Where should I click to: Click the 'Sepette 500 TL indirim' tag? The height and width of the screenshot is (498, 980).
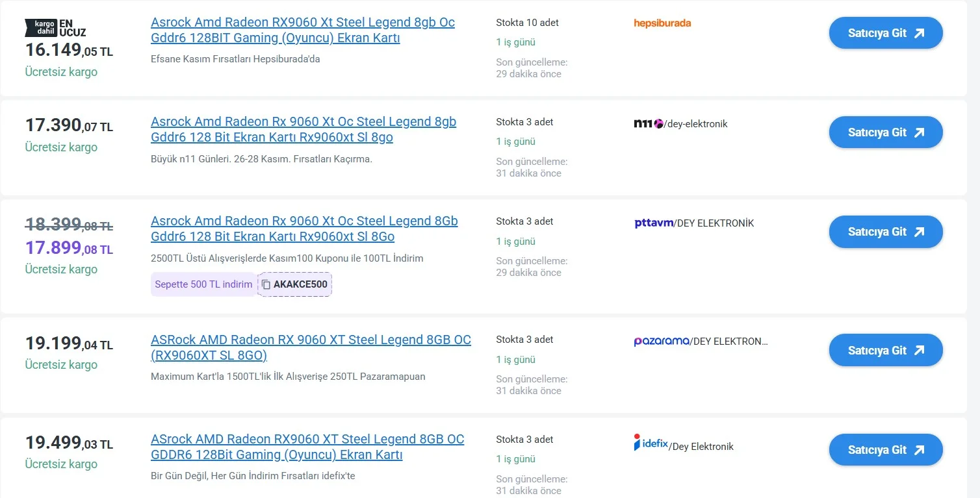[x=203, y=284]
